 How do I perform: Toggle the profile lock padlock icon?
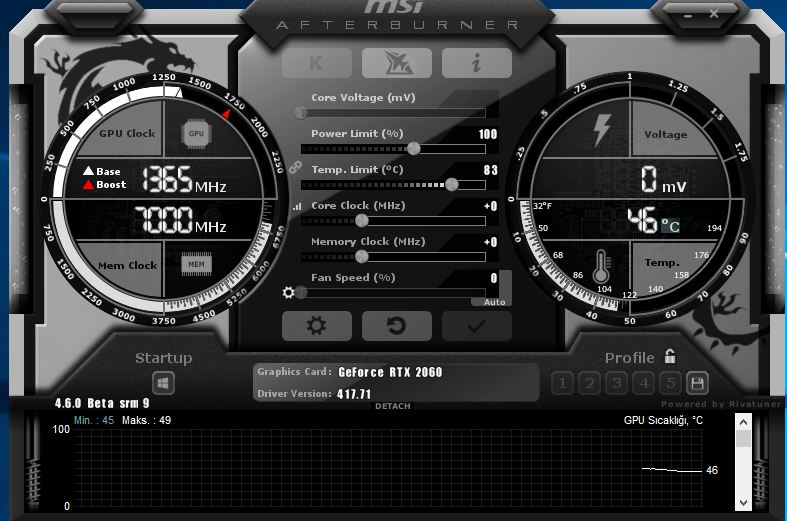point(670,356)
